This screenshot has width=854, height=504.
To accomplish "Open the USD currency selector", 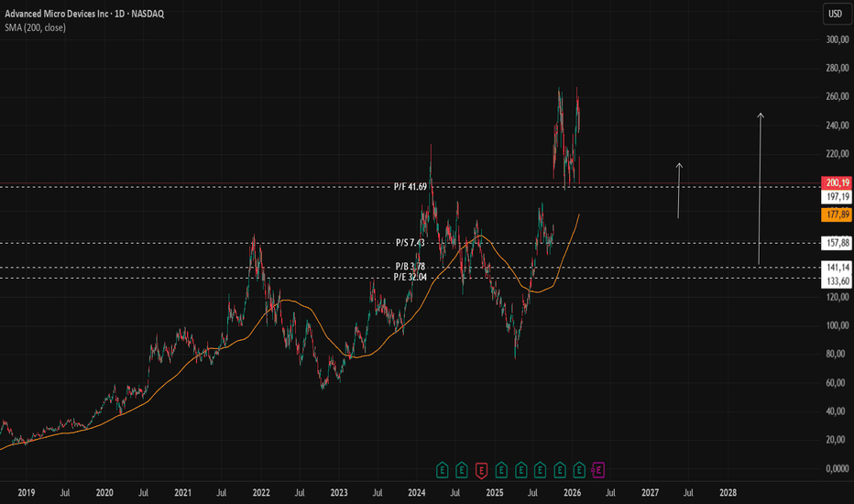I will coord(836,14).
